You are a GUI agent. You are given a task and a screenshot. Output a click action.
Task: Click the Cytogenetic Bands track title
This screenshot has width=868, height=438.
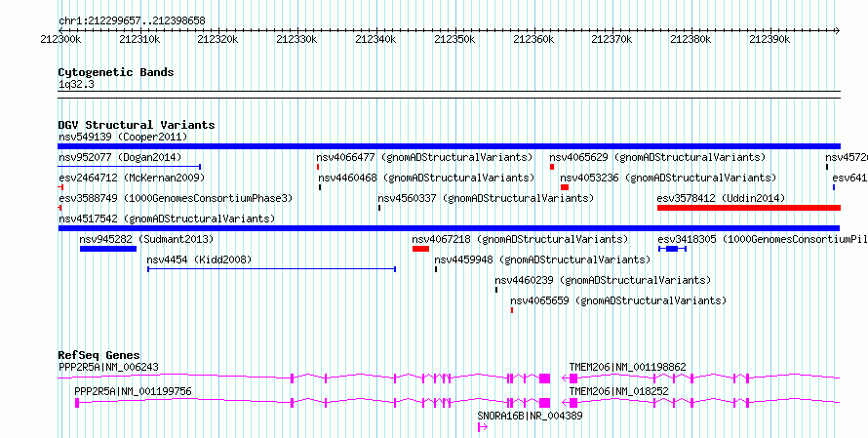pyautogui.click(x=116, y=72)
